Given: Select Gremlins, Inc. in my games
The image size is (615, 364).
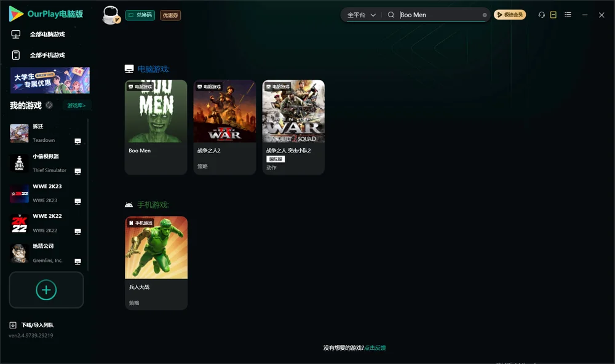Looking at the screenshot, I should pyautogui.click(x=46, y=254).
